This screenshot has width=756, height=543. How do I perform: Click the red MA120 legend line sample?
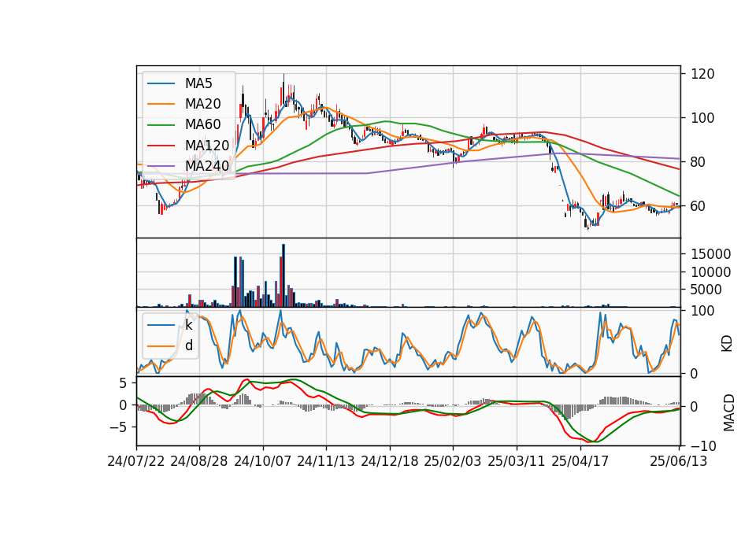[161, 146]
